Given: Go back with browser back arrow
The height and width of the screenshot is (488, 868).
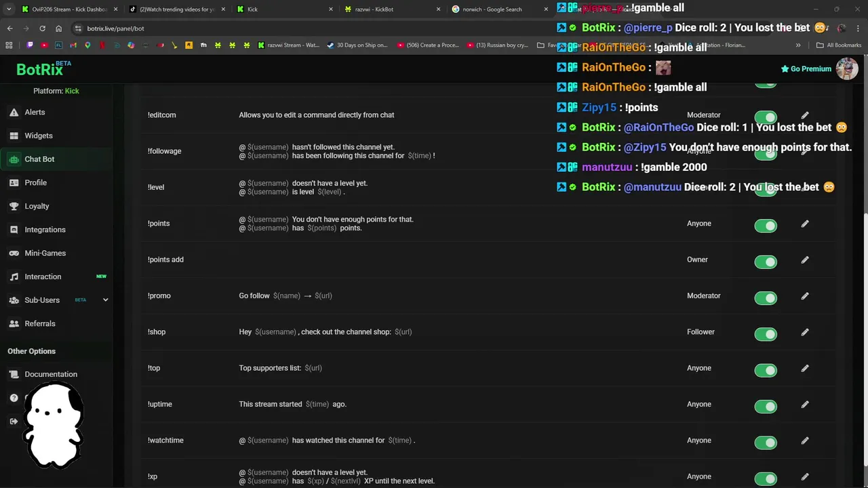Looking at the screenshot, I should point(9,28).
